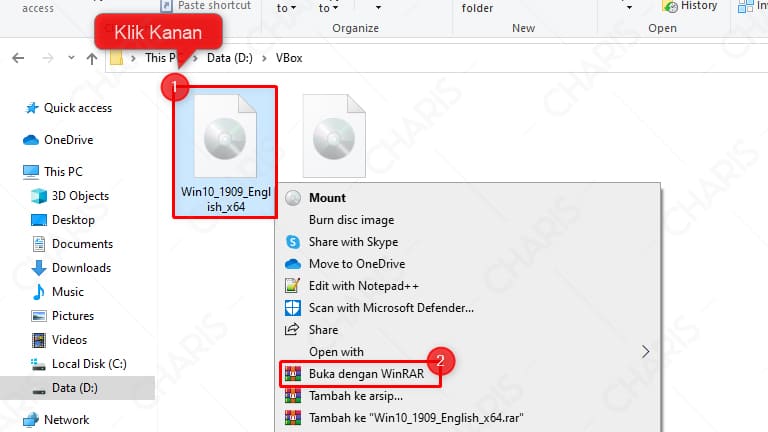Click the Mount disc icon
Image resolution: width=768 pixels, height=432 pixels.
[x=293, y=198]
